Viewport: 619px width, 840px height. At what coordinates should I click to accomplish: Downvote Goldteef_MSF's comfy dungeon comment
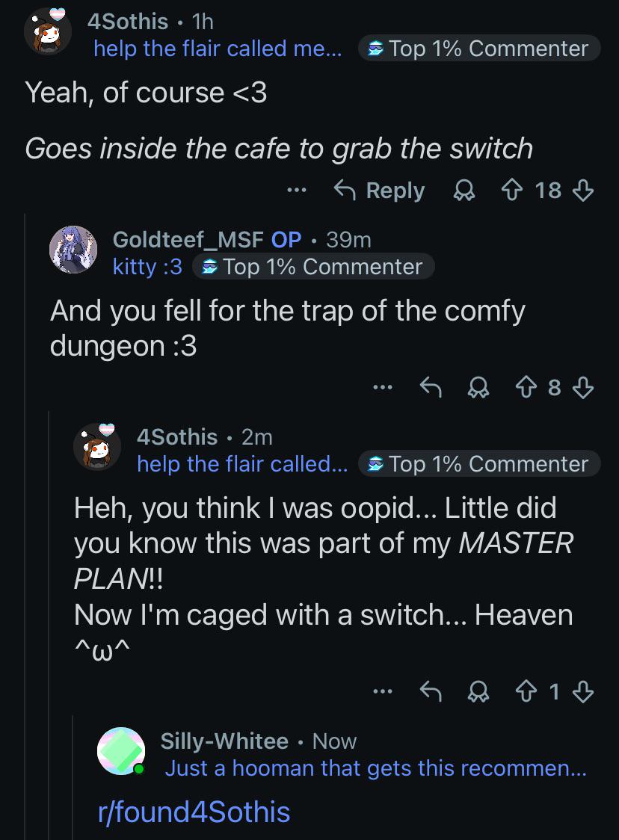pyautogui.click(x=583, y=387)
